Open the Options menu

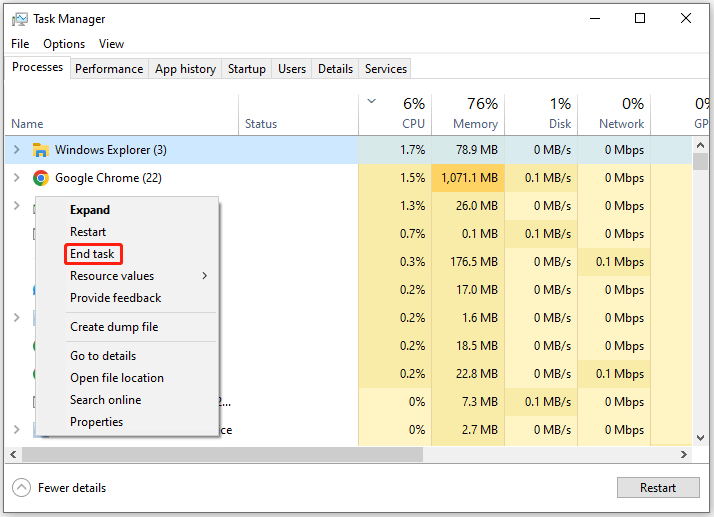64,44
